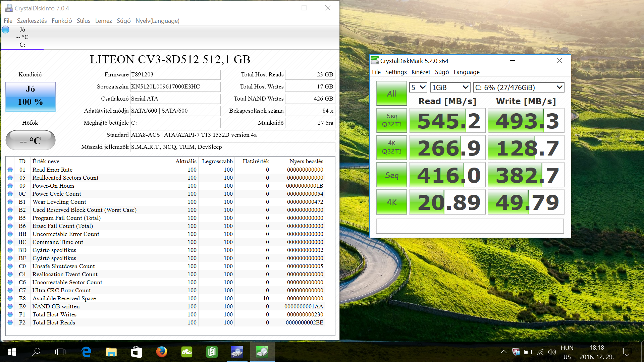Click status dot for Reallocated Sectors Count
The width and height of the screenshot is (644, 362).
tap(10, 178)
